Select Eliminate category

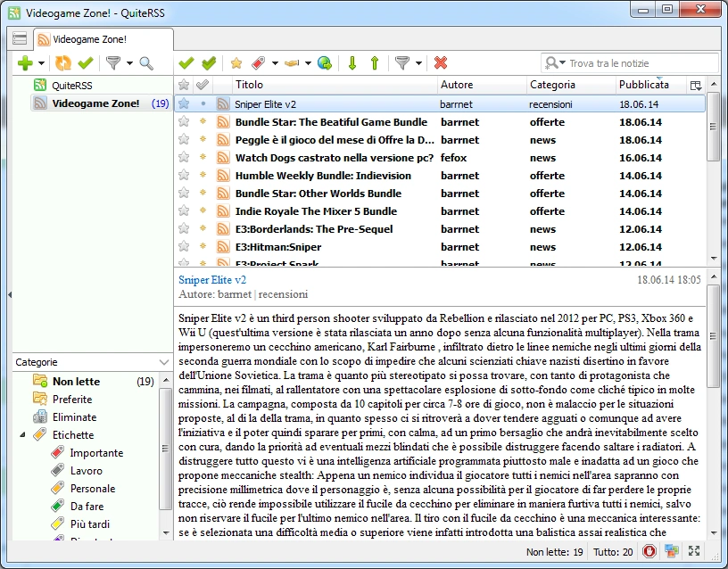pos(74,417)
